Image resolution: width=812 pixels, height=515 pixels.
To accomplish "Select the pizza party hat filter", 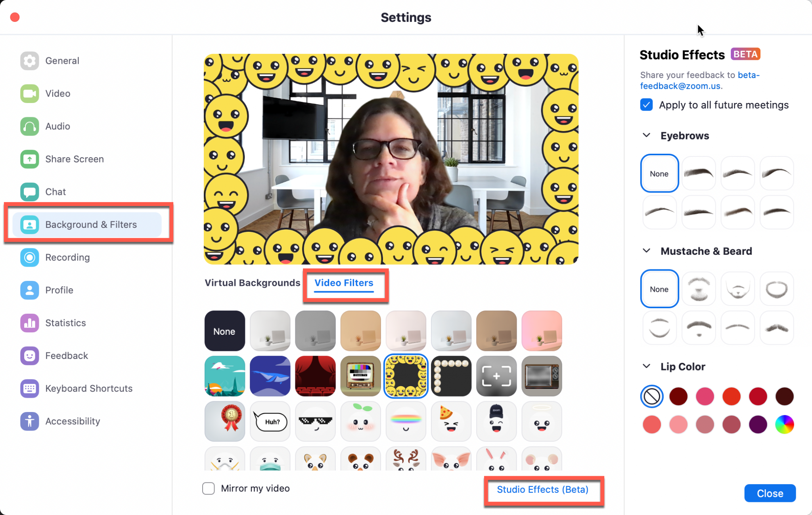I will pyautogui.click(x=451, y=421).
